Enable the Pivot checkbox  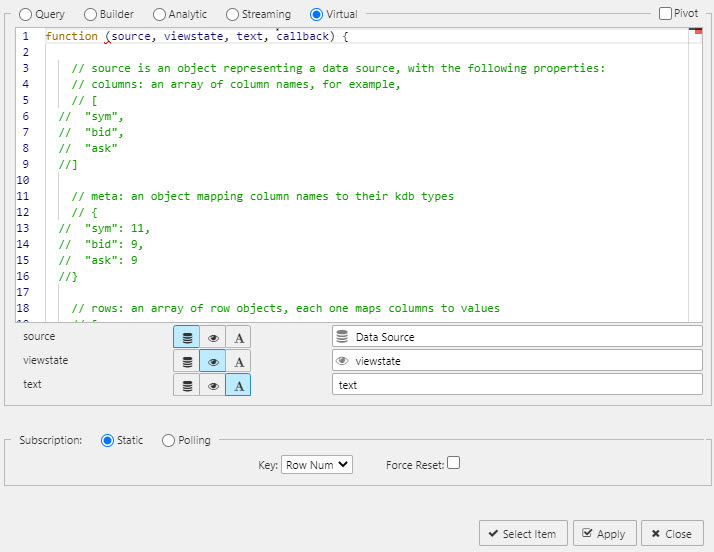click(x=665, y=14)
